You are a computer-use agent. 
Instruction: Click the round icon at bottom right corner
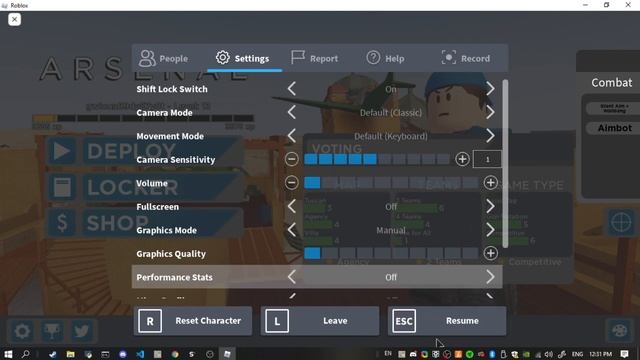click(x=620, y=331)
